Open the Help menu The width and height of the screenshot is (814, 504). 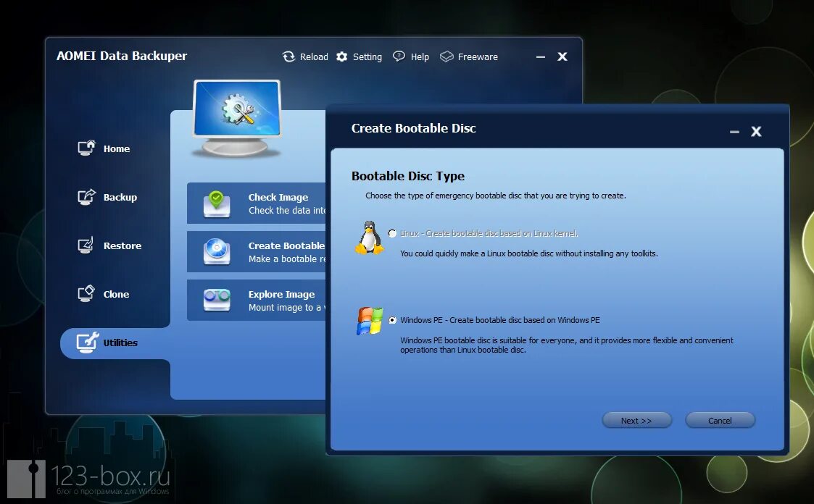pos(410,56)
